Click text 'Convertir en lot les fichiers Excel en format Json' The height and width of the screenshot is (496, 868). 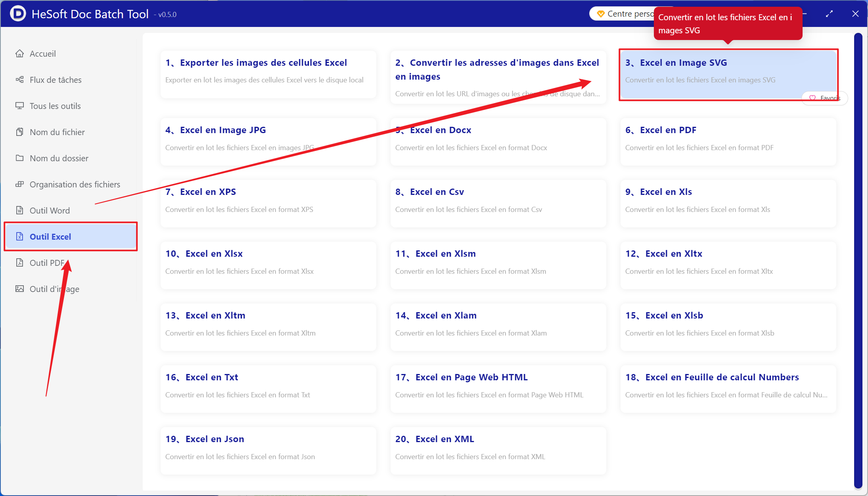pyautogui.click(x=240, y=456)
